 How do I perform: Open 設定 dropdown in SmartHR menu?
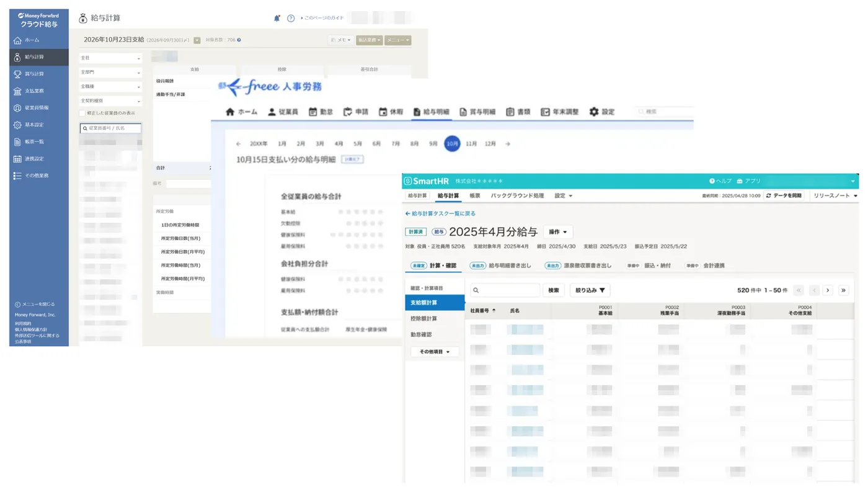pos(563,195)
